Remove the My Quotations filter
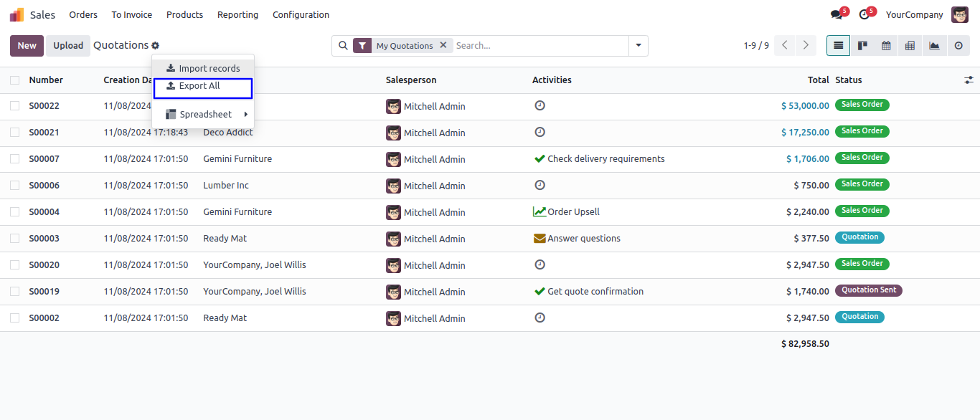This screenshot has width=980, height=420. [x=443, y=45]
